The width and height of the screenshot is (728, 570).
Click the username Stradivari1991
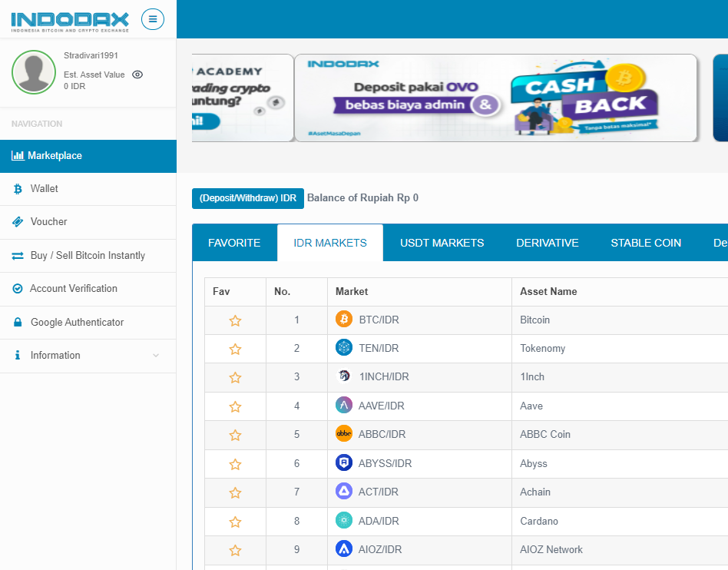(91, 55)
